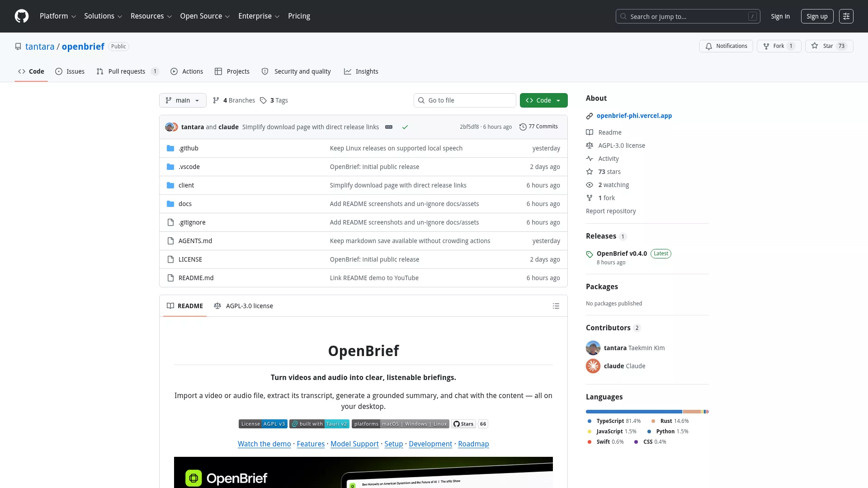Switch to the Insights tab
868x488 pixels.
click(x=361, y=71)
